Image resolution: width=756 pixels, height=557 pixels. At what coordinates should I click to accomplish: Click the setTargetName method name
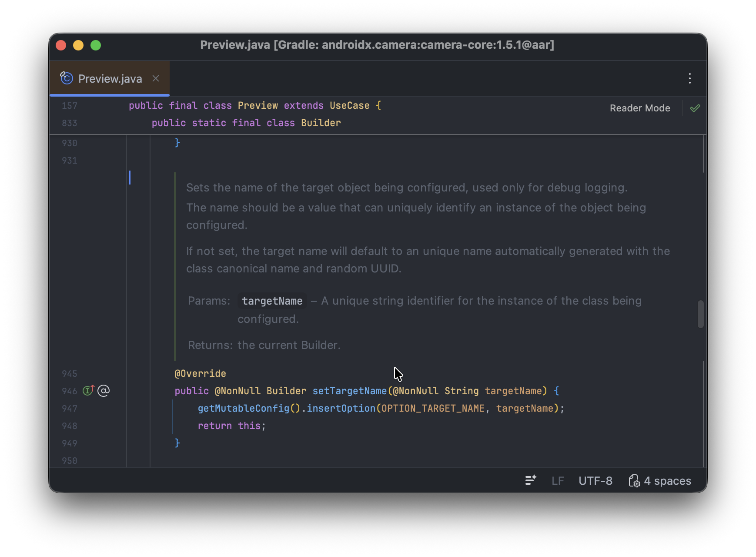[x=349, y=391]
